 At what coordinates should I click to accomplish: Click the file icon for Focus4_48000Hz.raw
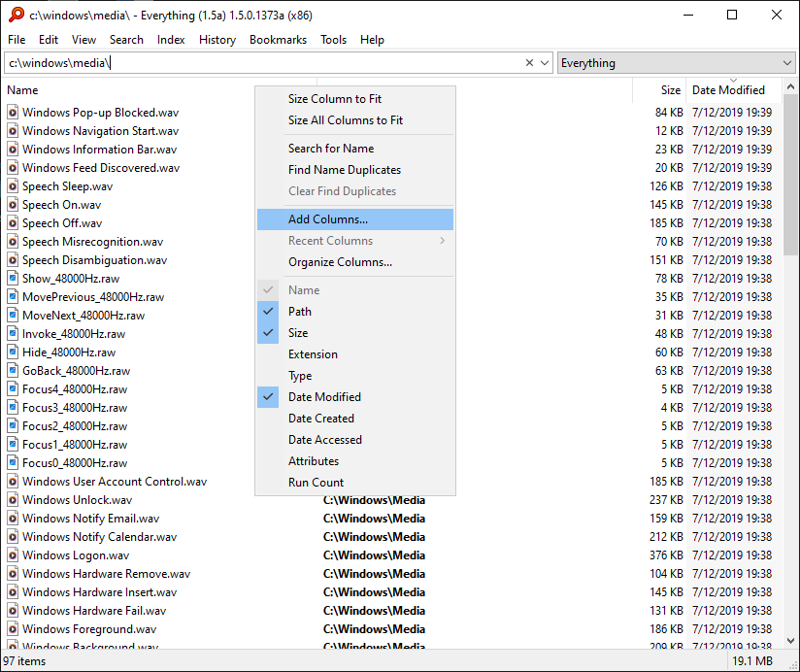13,388
